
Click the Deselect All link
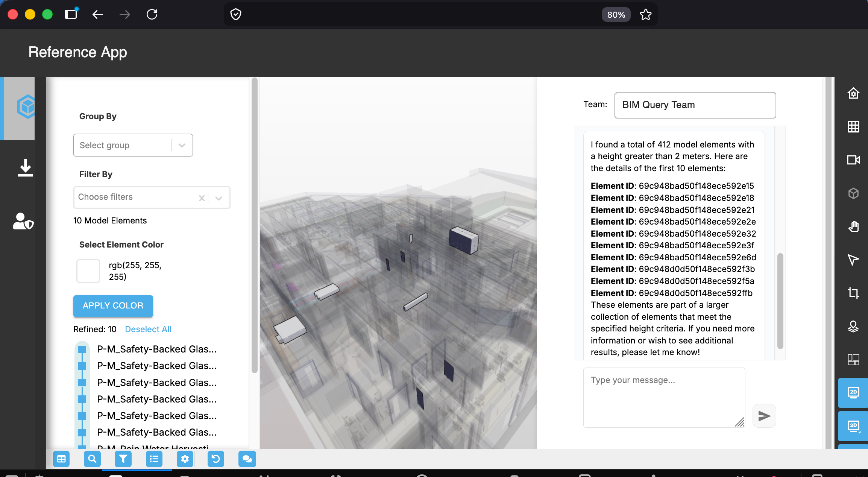click(148, 329)
